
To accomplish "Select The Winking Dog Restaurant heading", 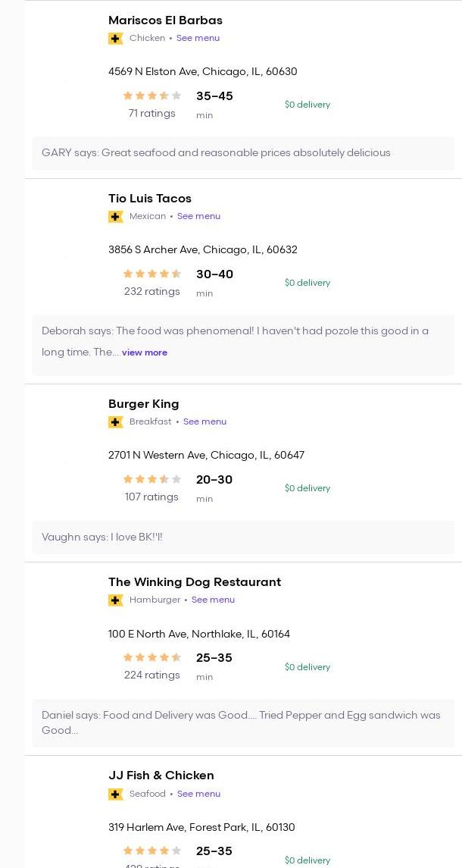I will [x=195, y=581].
